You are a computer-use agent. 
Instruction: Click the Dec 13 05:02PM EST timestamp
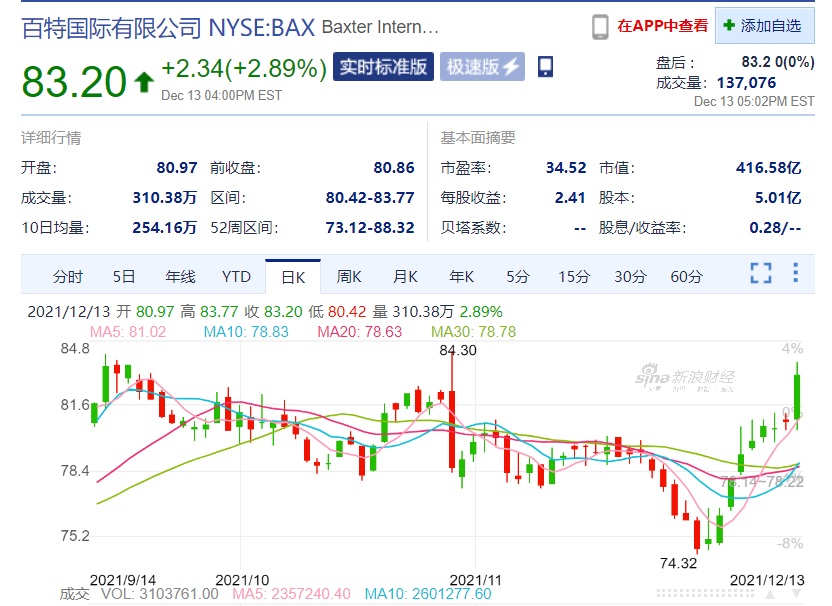tap(754, 101)
